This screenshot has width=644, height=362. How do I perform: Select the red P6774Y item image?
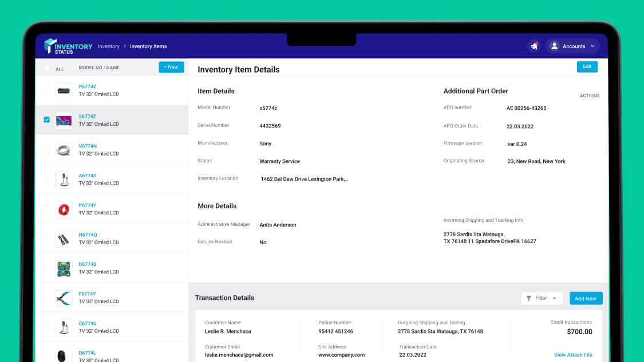64,209
